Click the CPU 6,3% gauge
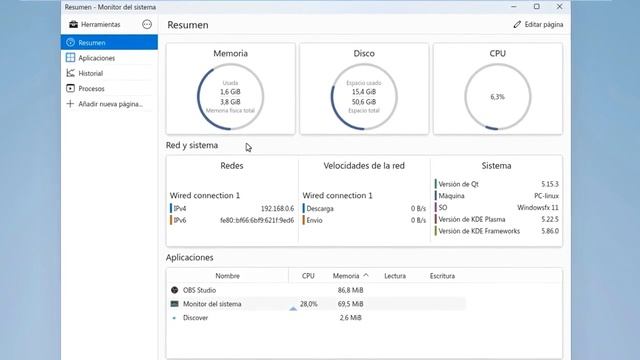Viewport: 640px width, 360px height. point(498,97)
